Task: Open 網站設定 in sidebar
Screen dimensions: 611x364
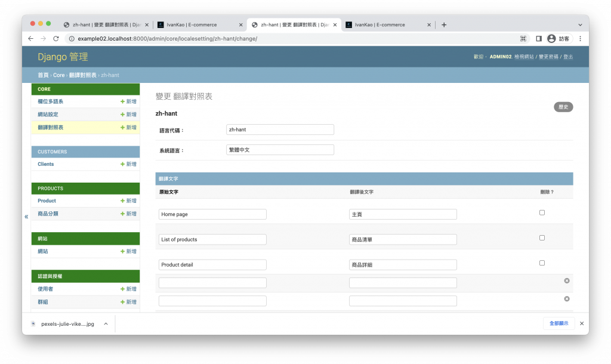Action: [48, 114]
